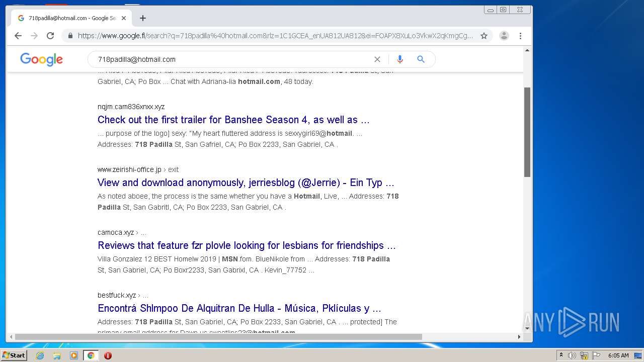Click the bestfuck.xyz site address
Viewport: 644px width, 362px height.
point(117,295)
